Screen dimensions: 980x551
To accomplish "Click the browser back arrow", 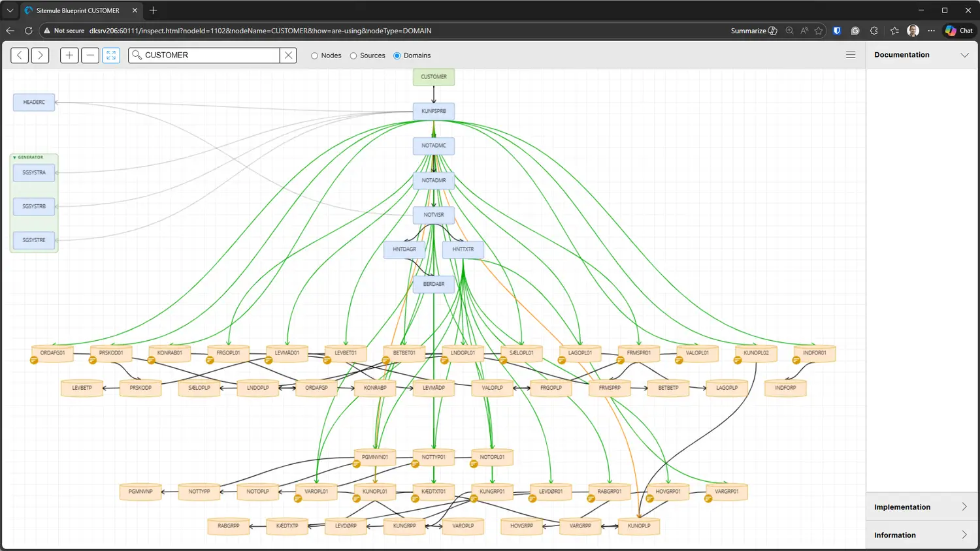I will tap(10, 31).
